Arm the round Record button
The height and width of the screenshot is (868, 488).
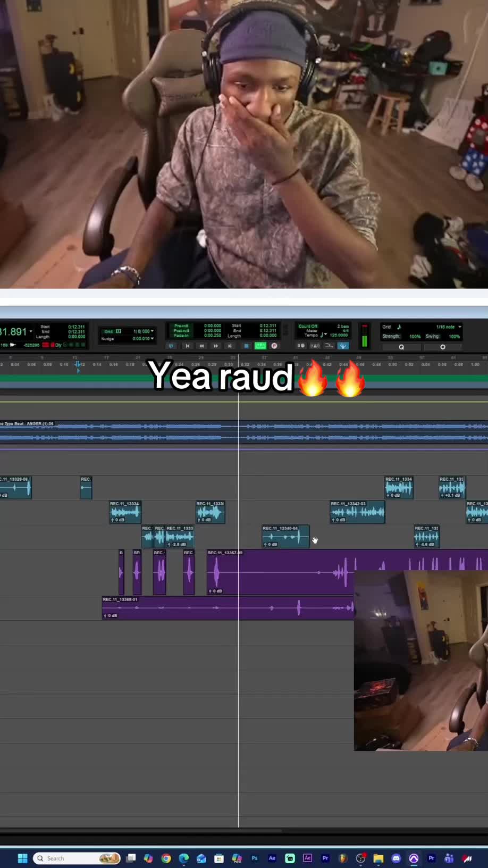(x=274, y=346)
